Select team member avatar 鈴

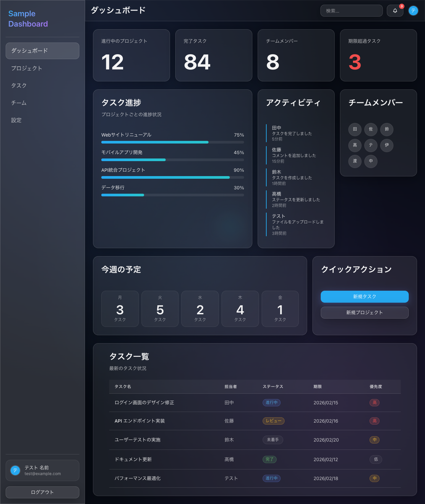(x=387, y=129)
